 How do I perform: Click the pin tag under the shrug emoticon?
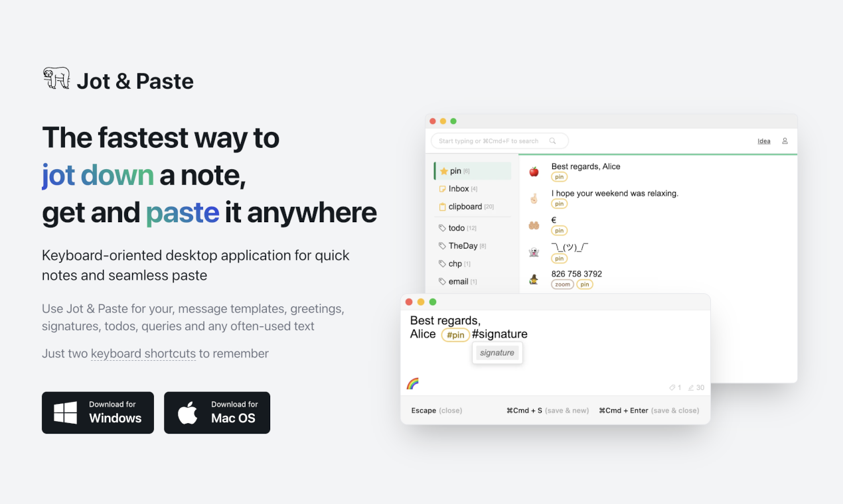coord(560,258)
